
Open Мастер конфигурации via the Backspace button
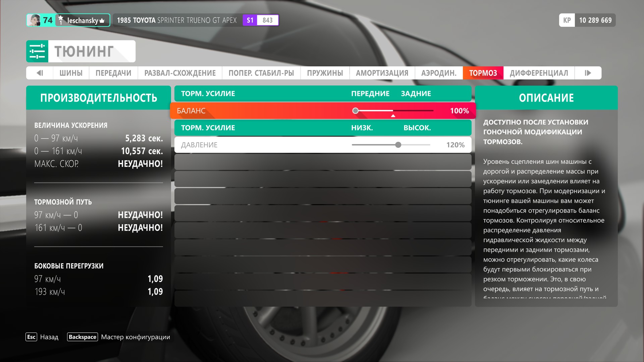tap(82, 337)
